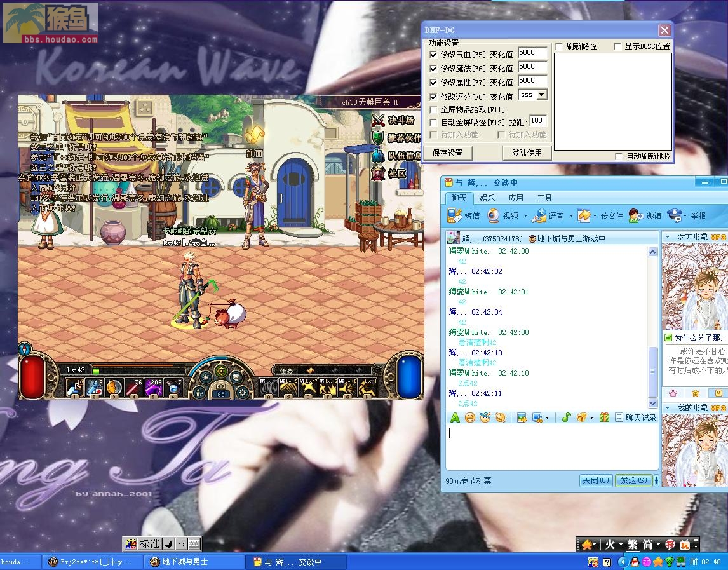Click the 符 symbol button on IME bar
The height and width of the screenshot is (570, 728).
670,545
